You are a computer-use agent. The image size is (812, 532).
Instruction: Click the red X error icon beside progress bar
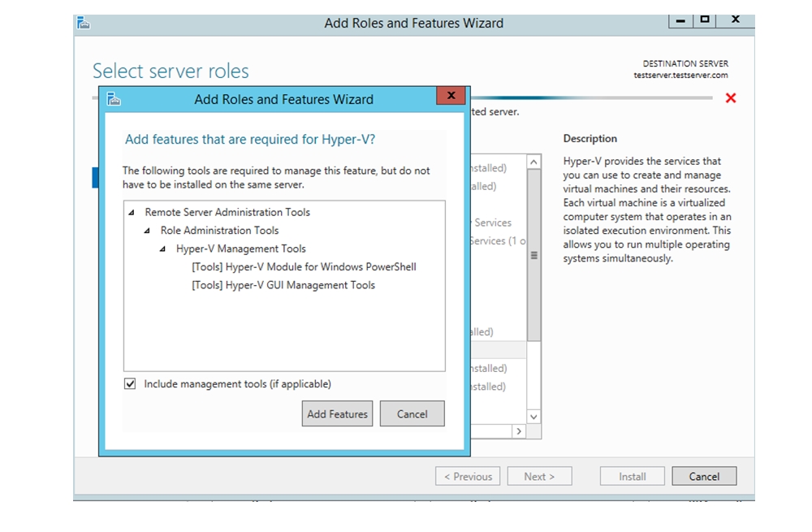pos(731,98)
